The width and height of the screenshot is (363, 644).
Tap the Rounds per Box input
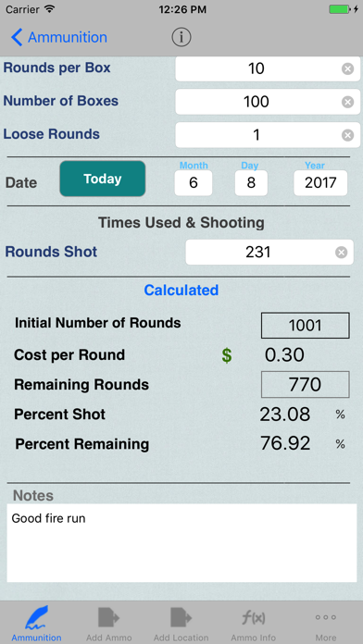268,68
